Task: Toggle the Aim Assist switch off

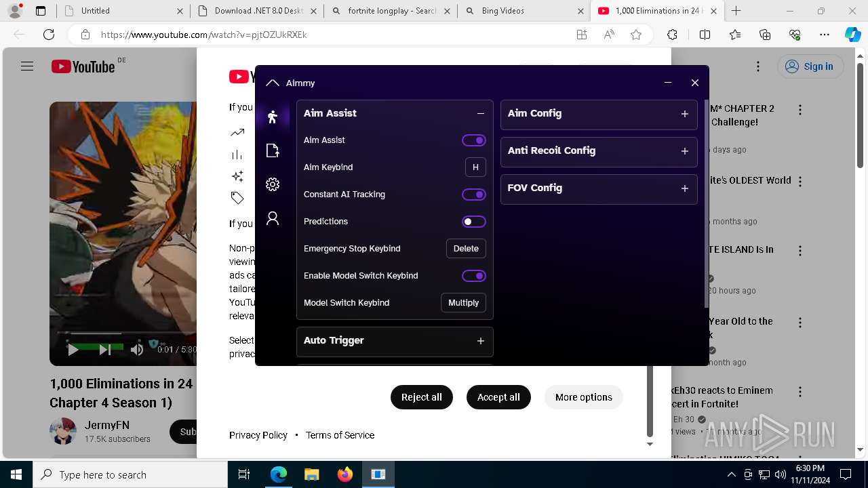Action: tap(474, 140)
